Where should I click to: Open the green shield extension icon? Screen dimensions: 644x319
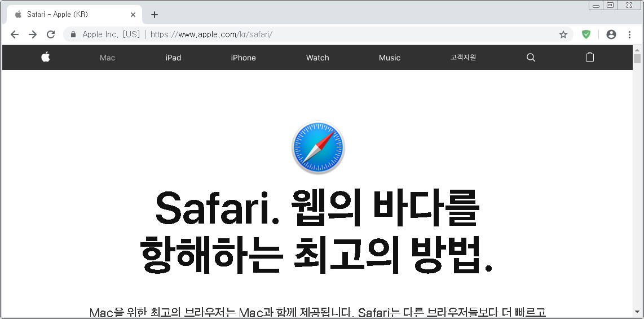tap(586, 34)
